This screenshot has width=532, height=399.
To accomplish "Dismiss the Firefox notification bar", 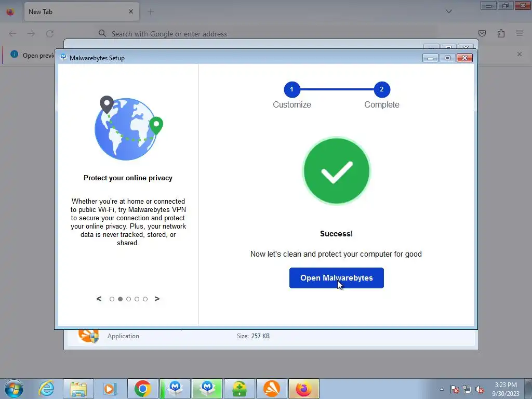I will click(520, 54).
